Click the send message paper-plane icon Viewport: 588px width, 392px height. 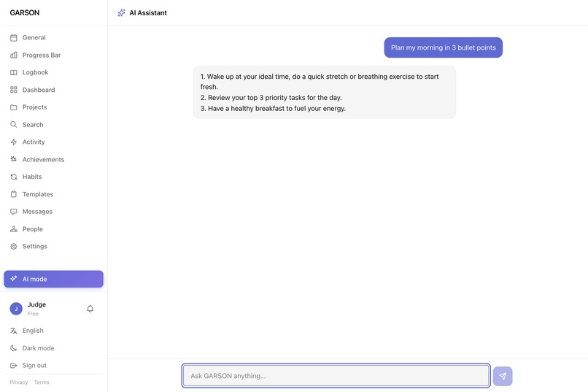click(x=503, y=376)
